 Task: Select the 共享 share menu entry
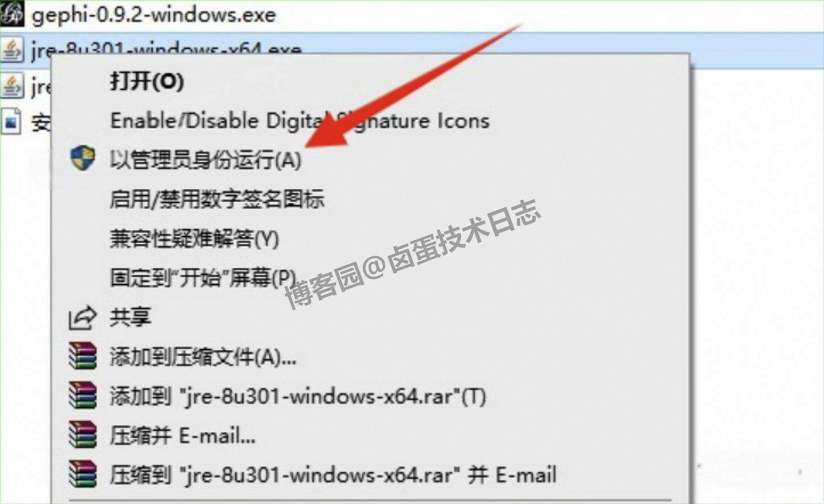point(131,317)
